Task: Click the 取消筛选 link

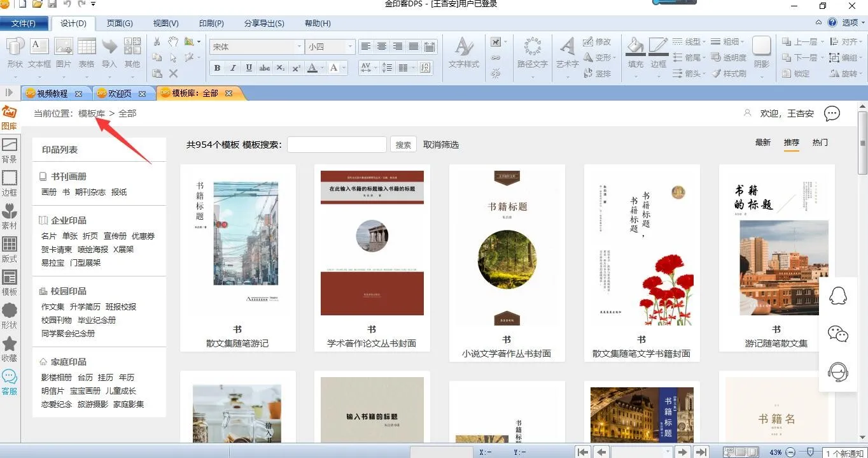Action: click(441, 145)
